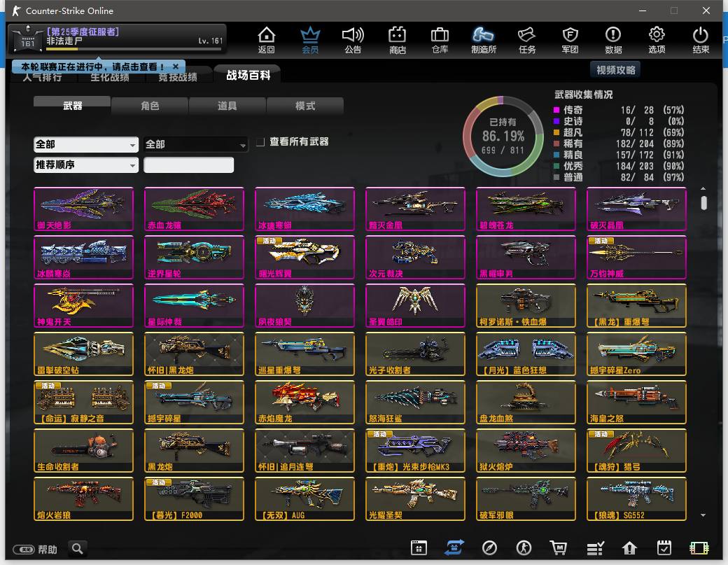
Task: Select the 生命收割者 weapon card
Action: [83, 450]
